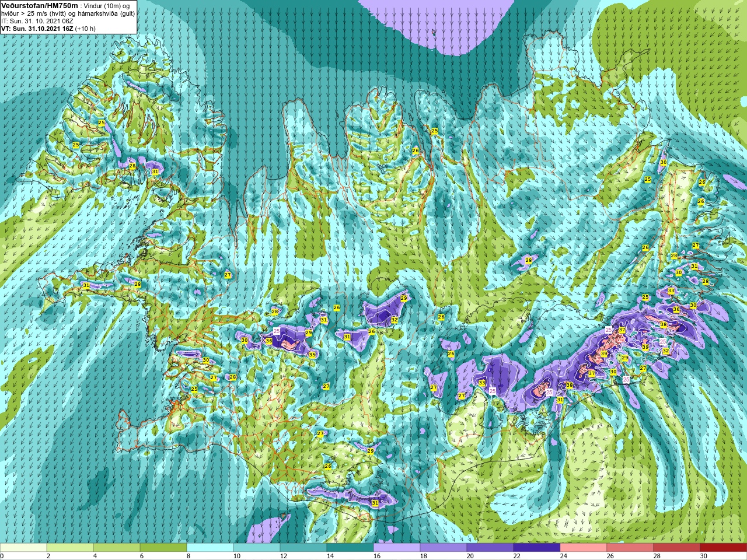Click the legend scale label "14"
The image size is (747, 560).
330,556
